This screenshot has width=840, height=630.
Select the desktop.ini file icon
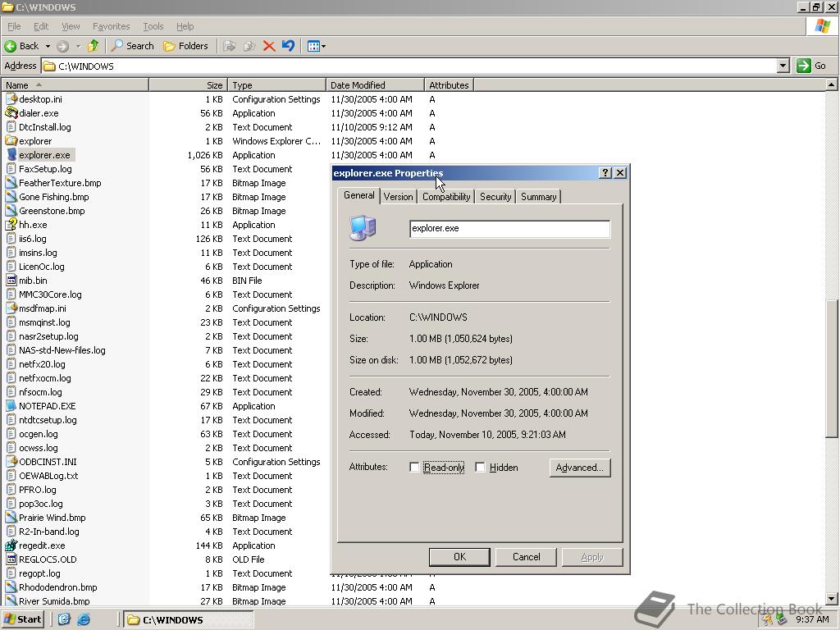pyautogui.click(x=11, y=99)
